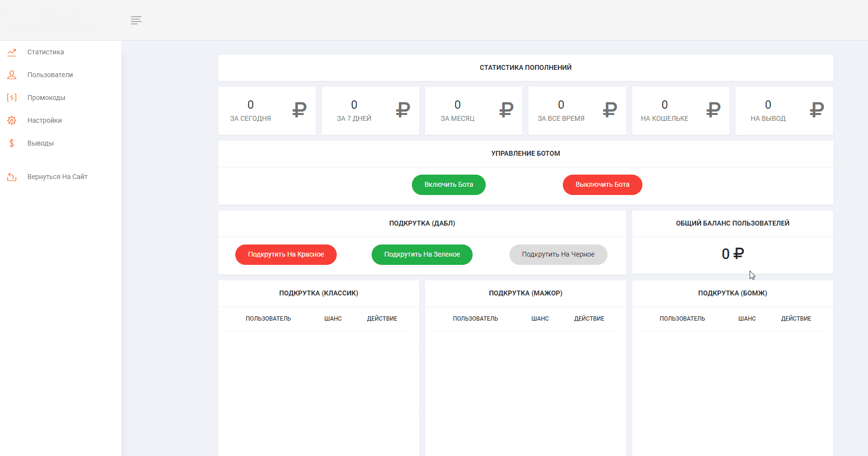Click the Statistics chart icon in sidebar

click(12, 52)
